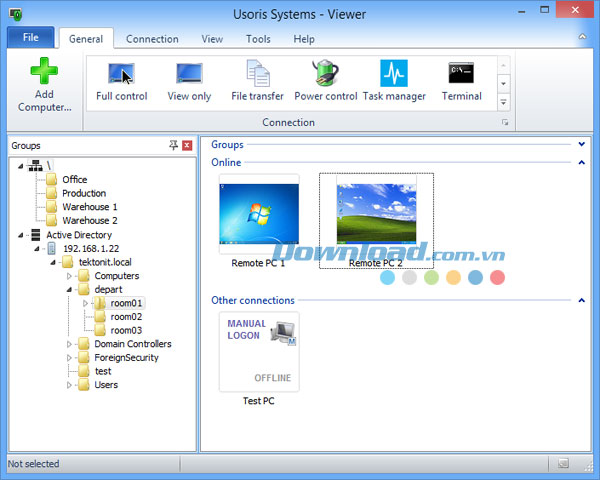This screenshot has width=600, height=480.
Task: Expand the room01 folder node
Action: tap(85, 303)
